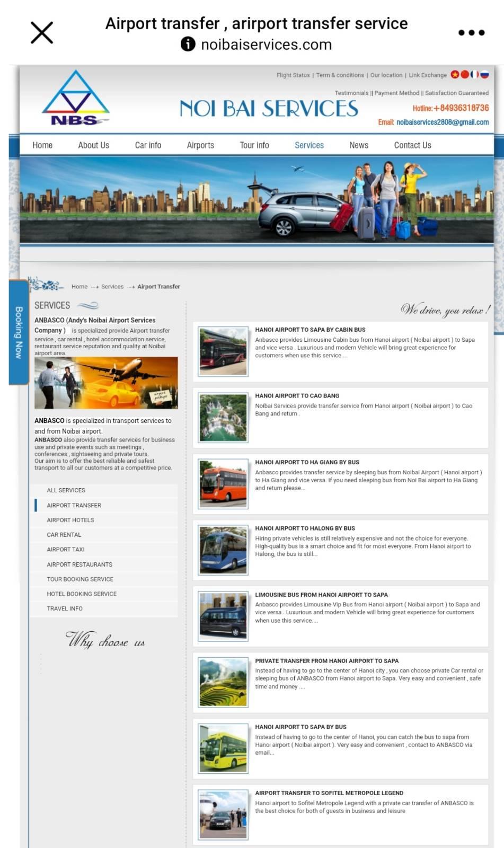The image size is (504, 848).
Task: Select the Airports menu item
Action: coord(200,145)
